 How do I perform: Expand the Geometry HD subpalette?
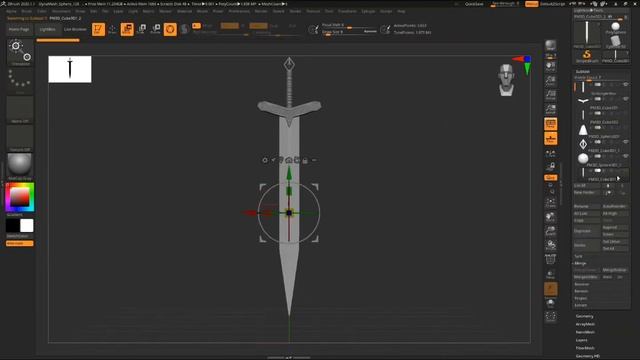[588, 356]
